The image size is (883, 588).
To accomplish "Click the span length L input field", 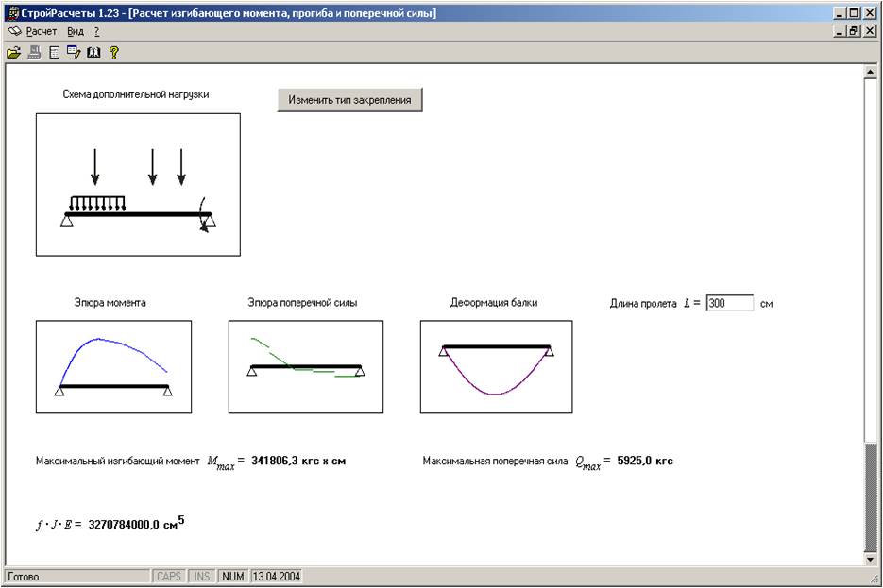I will tap(729, 303).
